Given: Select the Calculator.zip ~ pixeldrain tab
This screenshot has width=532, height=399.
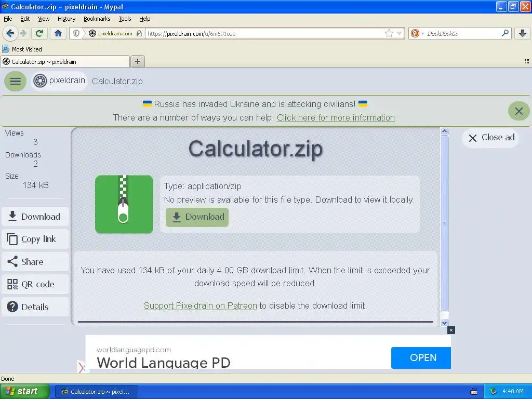Looking at the screenshot, I should (64, 61).
